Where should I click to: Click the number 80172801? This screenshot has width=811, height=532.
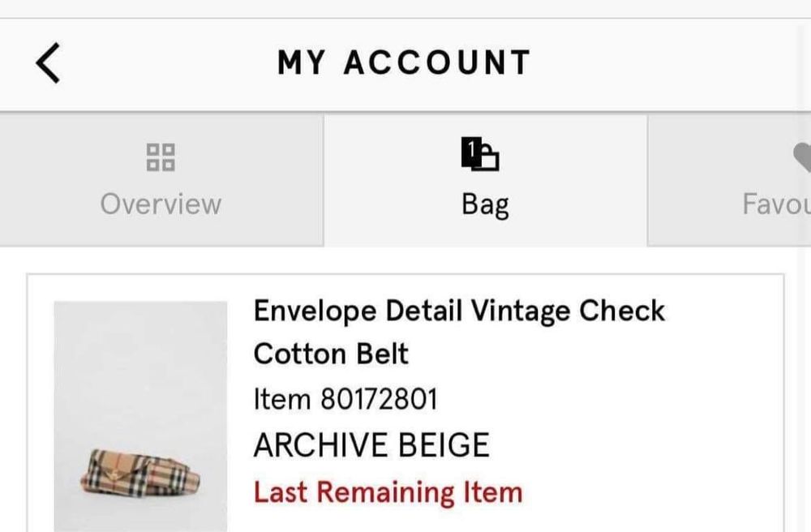380,399
